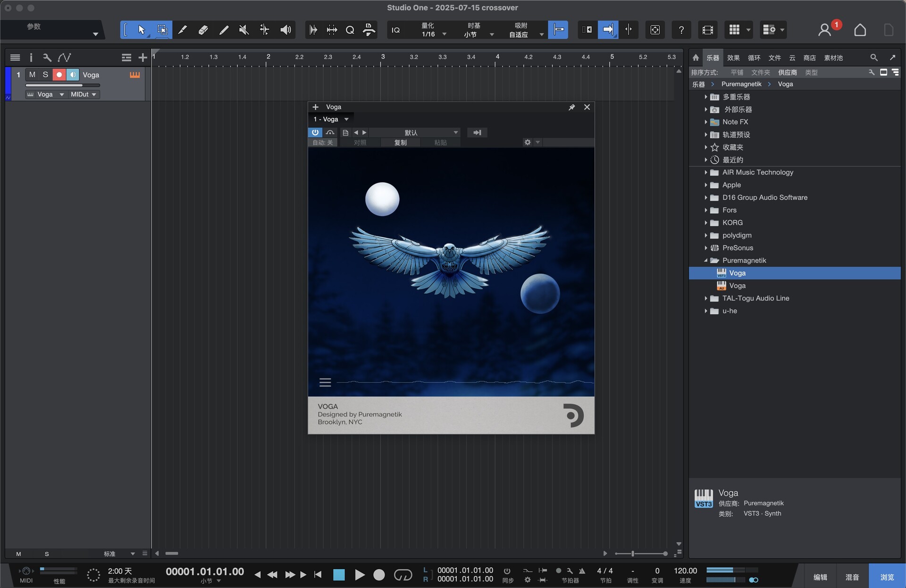Open browser home icon
906x588 pixels.
tap(696, 58)
